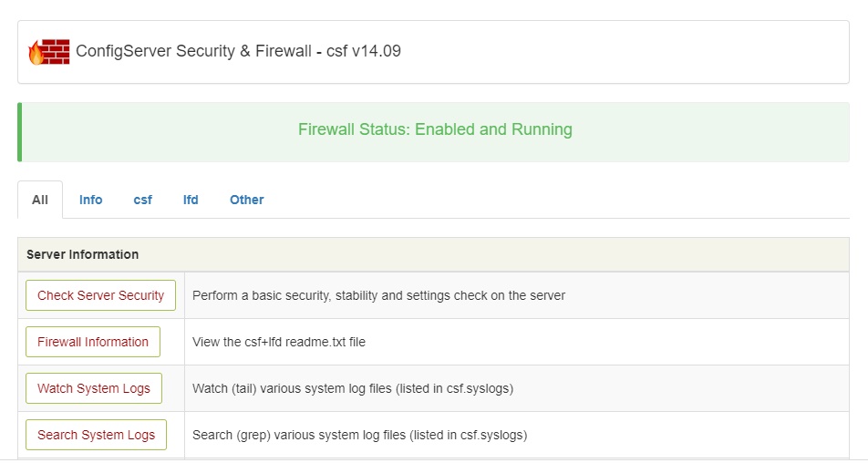868x463 pixels.
Task: Click the ConfigServer Security & Firewall title text
Action: [x=193, y=51]
